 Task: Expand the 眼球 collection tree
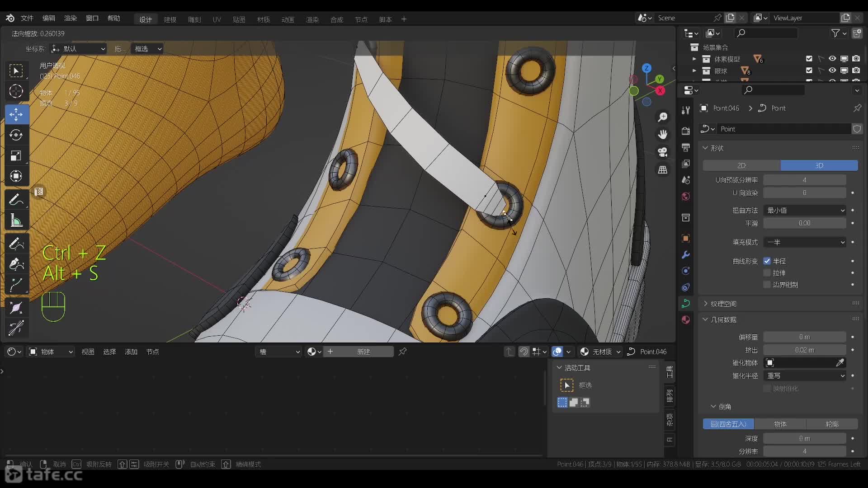pyautogui.click(x=694, y=70)
